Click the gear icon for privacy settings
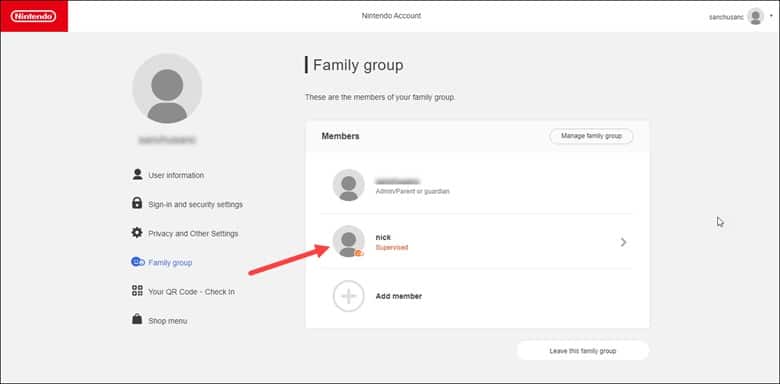 (137, 232)
